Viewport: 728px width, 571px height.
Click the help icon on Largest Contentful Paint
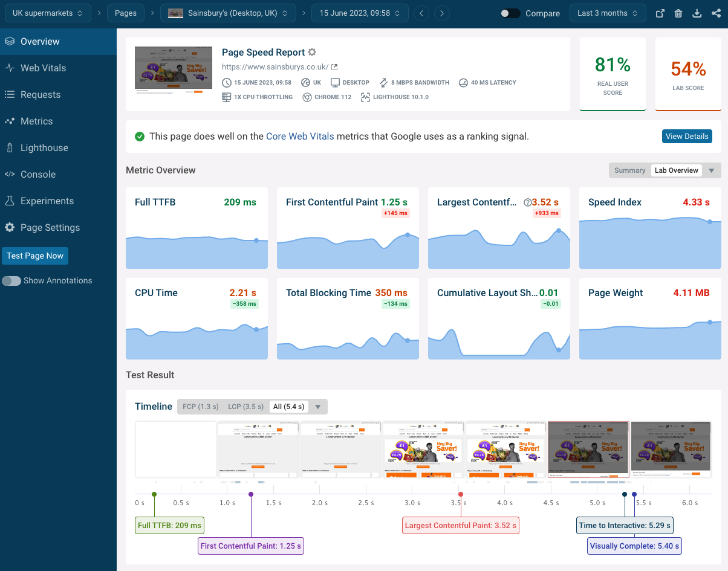[527, 202]
